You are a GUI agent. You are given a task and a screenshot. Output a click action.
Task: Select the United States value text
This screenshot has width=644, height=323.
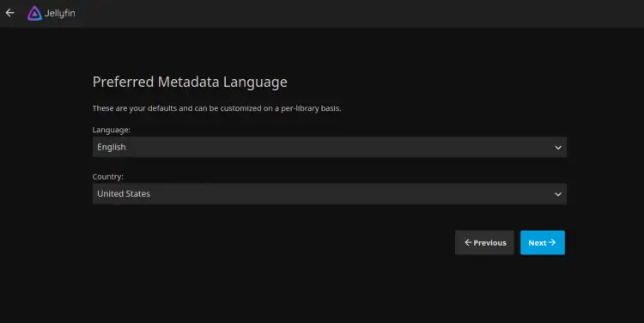coord(124,193)
